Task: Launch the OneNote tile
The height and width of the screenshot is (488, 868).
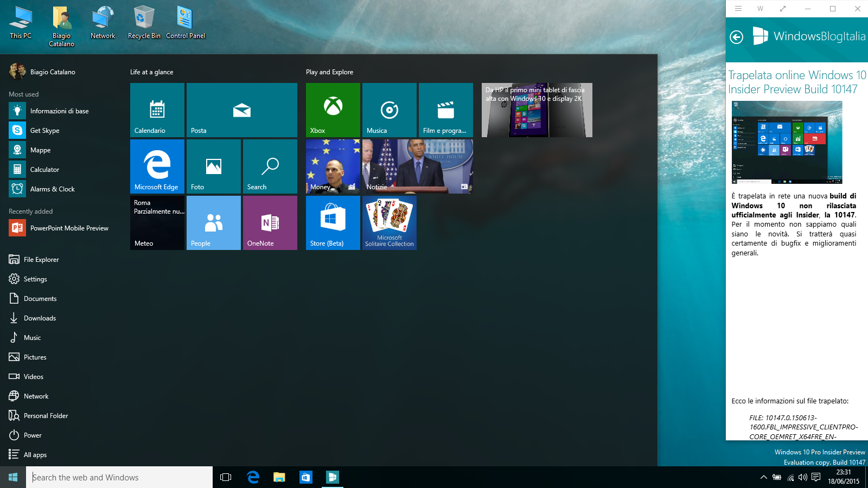Action: point(270,223)
